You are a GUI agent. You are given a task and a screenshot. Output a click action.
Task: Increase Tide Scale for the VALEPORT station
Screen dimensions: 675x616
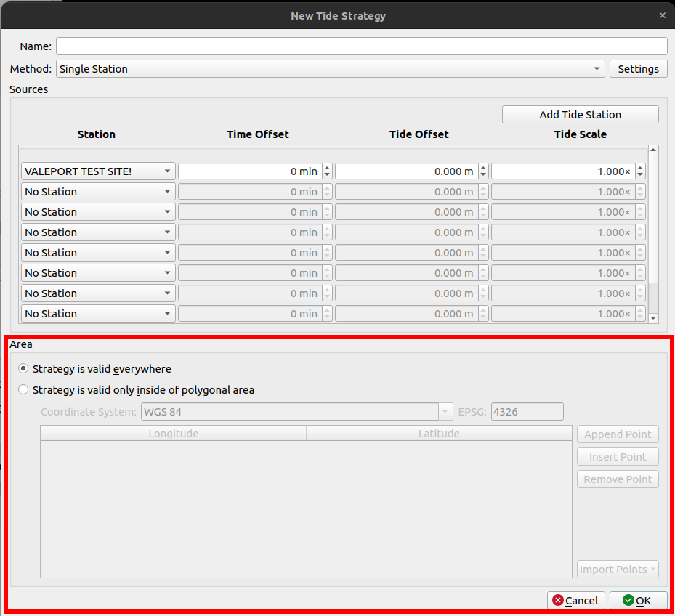pos(640,168)
